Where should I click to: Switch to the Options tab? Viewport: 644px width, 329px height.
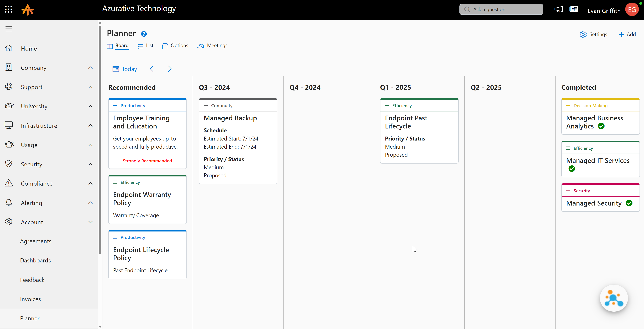click(175, 46)
